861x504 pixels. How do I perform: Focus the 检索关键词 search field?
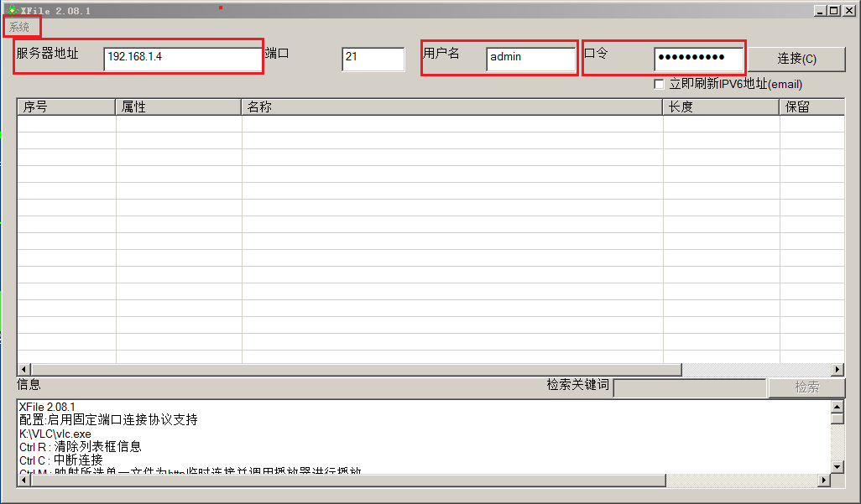pyautogui.click(x=689, y=387)
